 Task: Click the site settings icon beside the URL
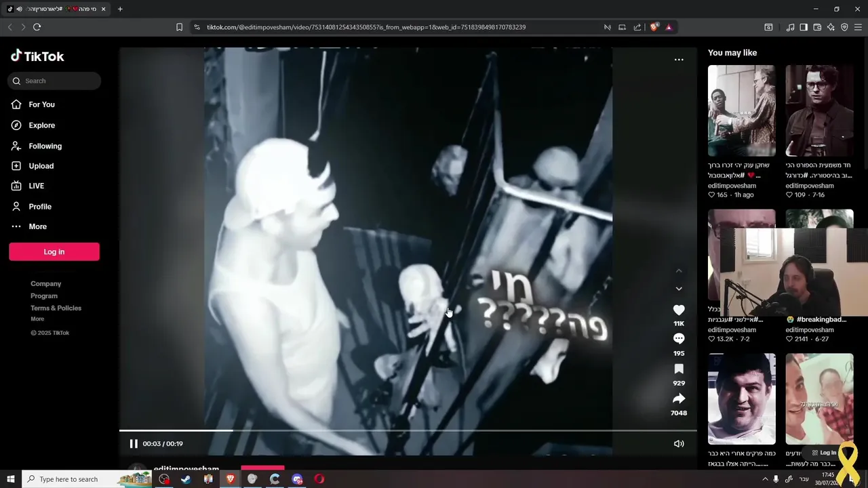(197, 27)
